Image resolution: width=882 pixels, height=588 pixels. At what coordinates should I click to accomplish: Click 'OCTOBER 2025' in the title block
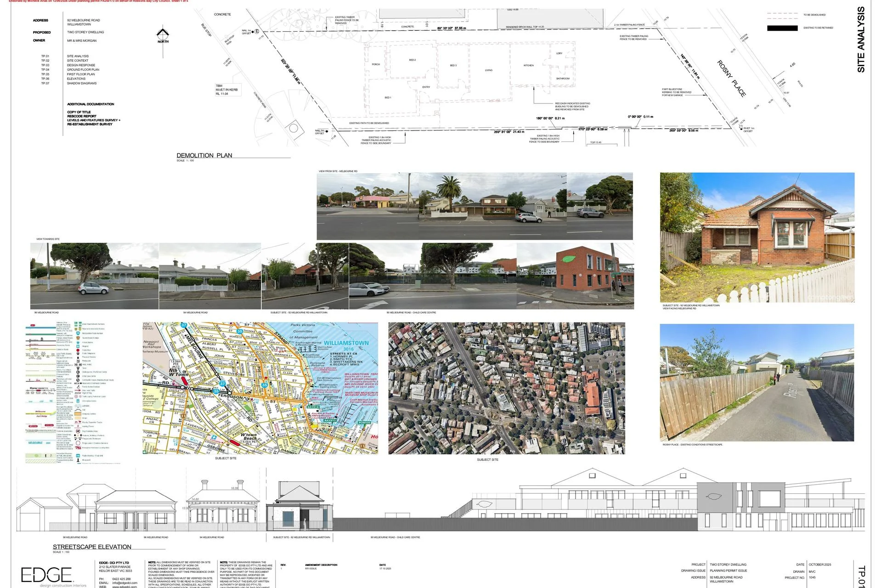[820, 565]
